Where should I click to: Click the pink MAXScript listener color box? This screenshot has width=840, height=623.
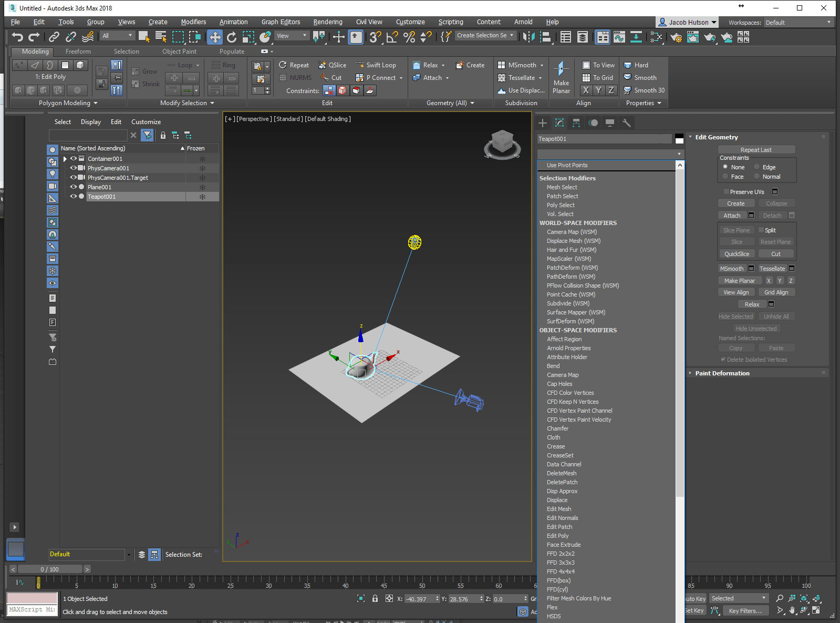(32, 598)
